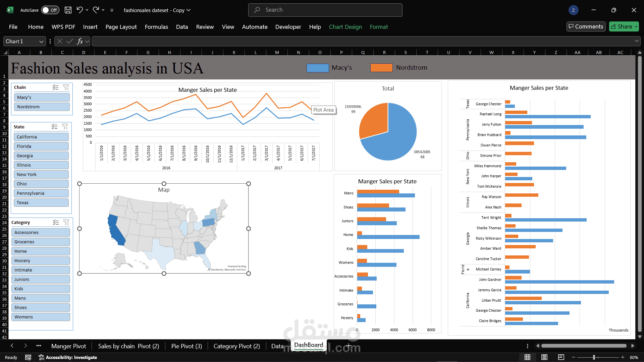Open Sales by chain Pivot (2) sheet

click(x=128, y=346)
